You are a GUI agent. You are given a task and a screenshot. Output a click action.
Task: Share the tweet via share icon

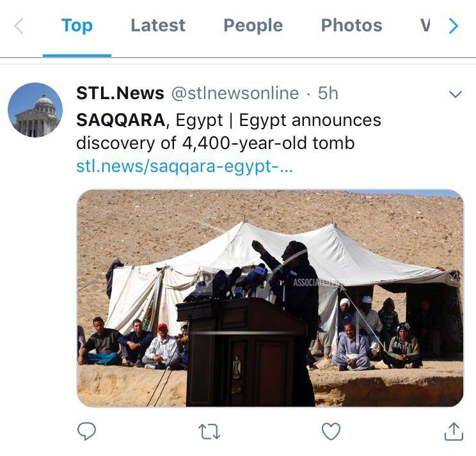click(x=454, y=431)
